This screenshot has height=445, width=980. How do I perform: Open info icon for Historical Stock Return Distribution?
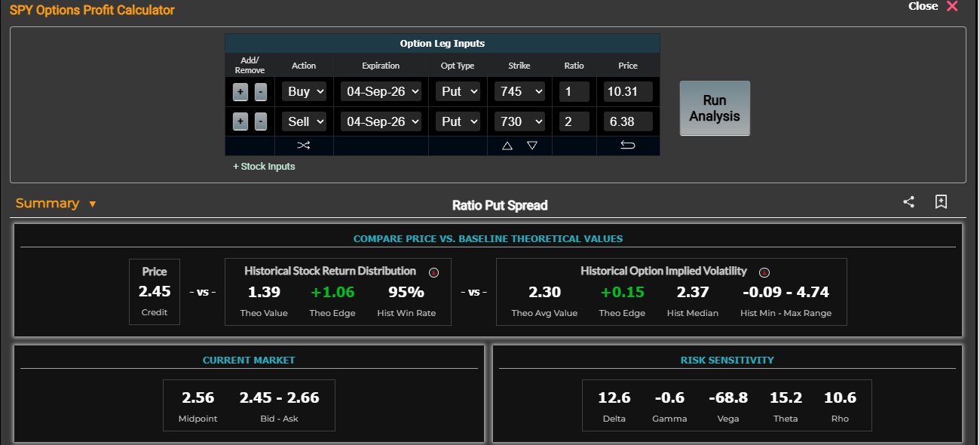tap(433, 272)
